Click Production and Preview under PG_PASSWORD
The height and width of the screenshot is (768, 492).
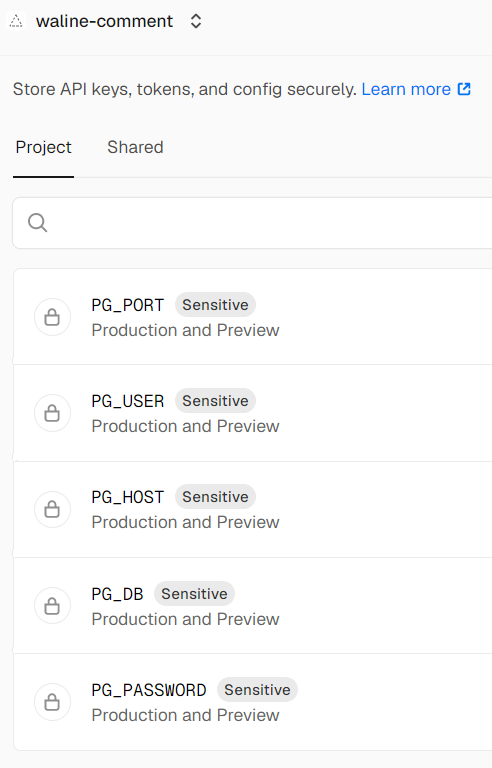pyautogui.click(x=185, y=715)
